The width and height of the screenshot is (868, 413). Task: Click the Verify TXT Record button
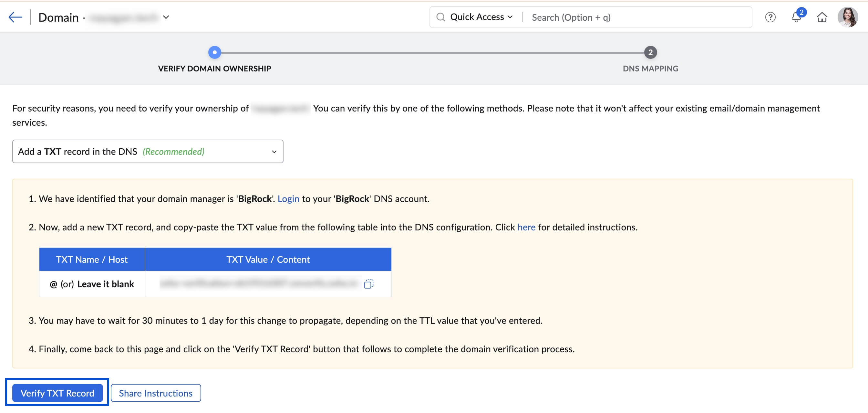click(x=57, y=393)
